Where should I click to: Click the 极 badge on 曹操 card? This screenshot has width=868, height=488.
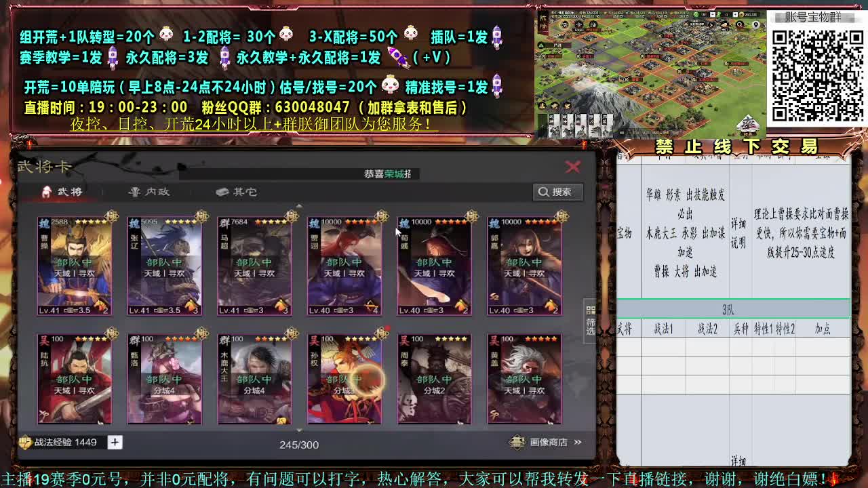111,217
